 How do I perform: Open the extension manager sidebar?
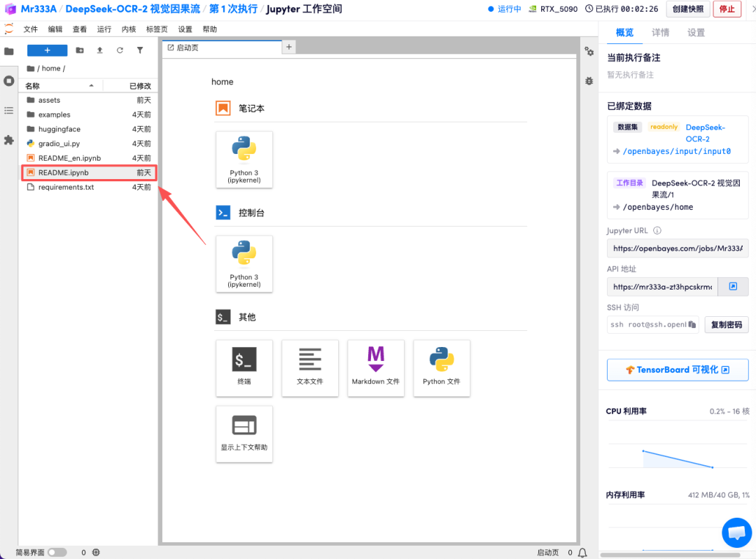8,140
